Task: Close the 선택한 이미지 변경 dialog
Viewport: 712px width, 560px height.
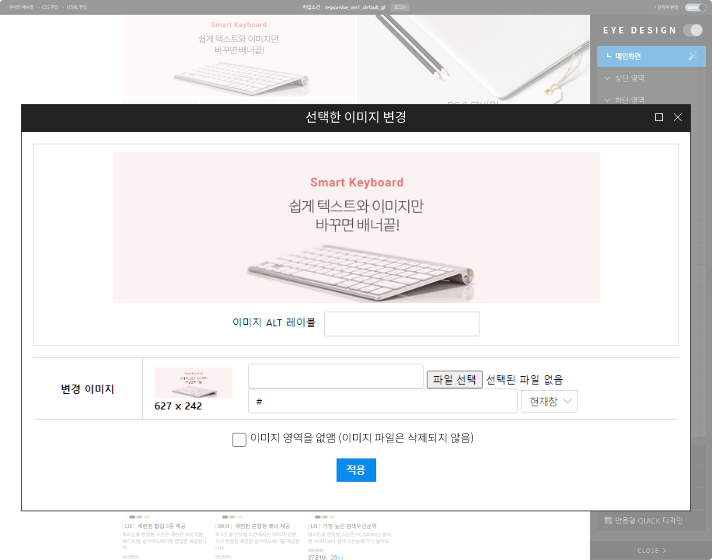Action: coord(677,117)
